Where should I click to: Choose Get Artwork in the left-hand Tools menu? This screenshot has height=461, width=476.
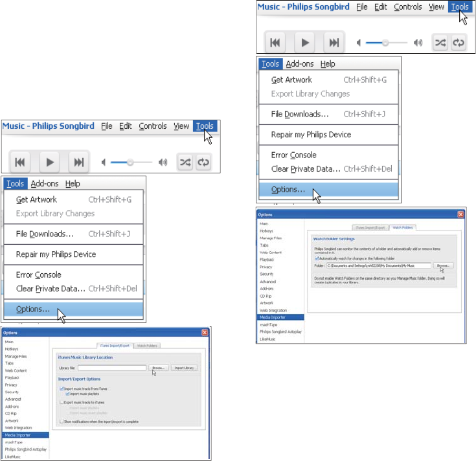coord(73,199)
